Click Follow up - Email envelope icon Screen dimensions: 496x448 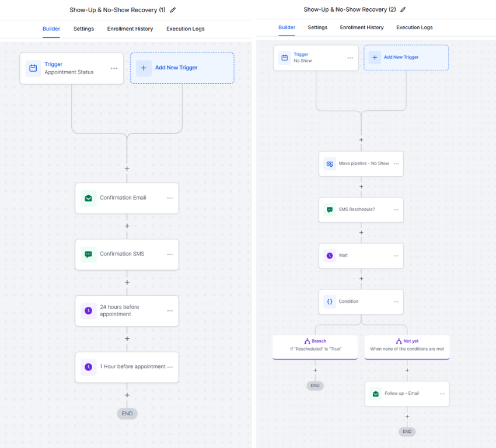point(376,394)
